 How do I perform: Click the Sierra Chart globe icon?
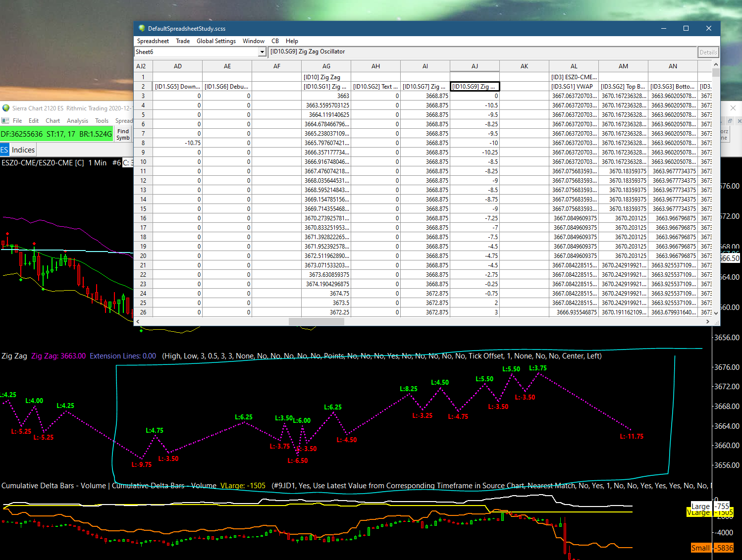click(6, 108)
